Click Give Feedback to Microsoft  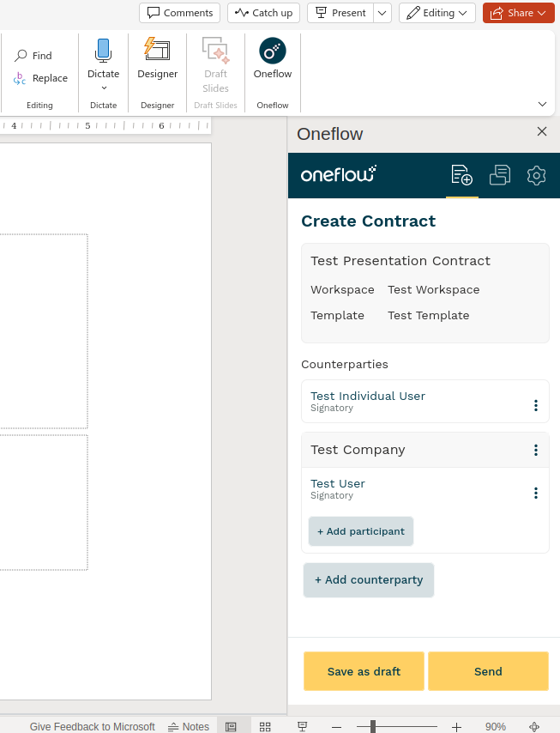click(92, 726)
